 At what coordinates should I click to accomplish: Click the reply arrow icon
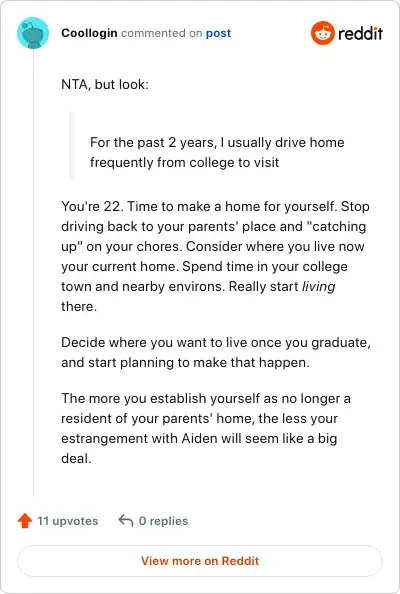click(125, 521)
